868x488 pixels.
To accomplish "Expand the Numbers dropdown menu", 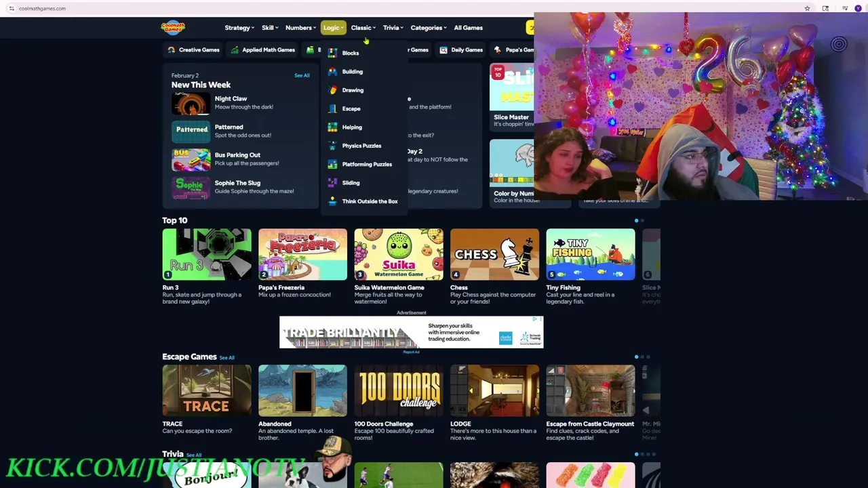I will tap(300, 28).
